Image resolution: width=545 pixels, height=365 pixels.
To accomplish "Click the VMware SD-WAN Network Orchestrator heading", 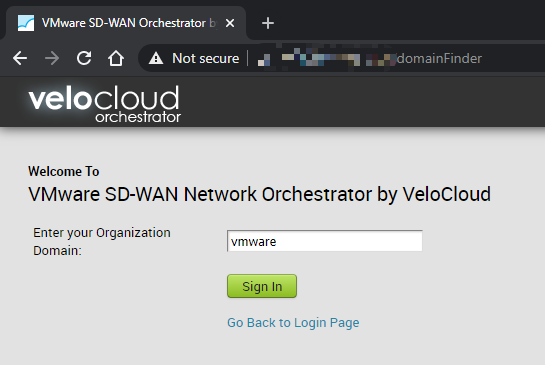I will click(x=260, y=194).
